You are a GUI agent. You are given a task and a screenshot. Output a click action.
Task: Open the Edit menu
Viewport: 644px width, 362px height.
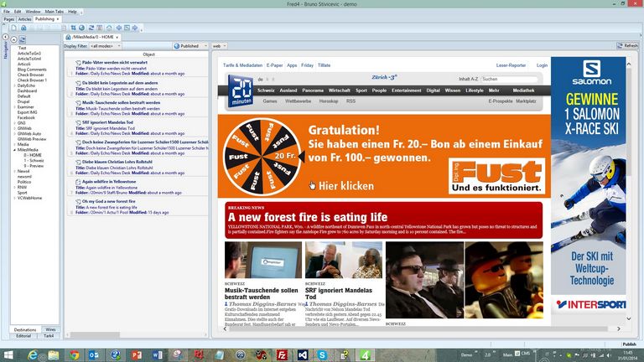point(18,12)
